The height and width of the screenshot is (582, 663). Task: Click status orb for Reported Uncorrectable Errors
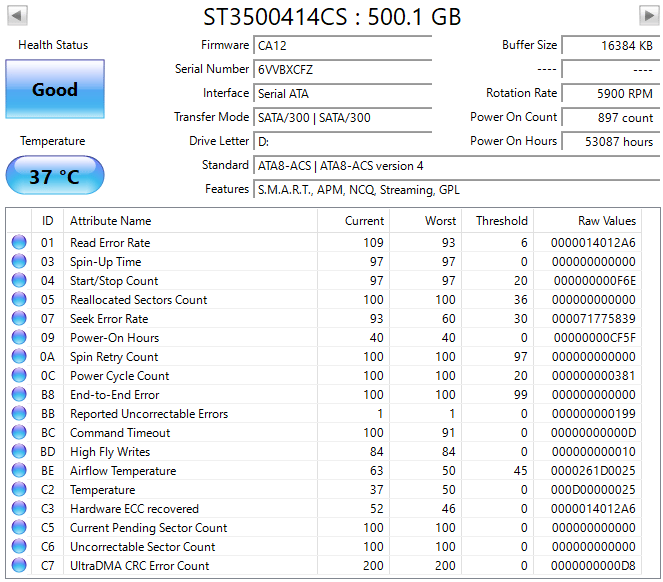point(19,413)
